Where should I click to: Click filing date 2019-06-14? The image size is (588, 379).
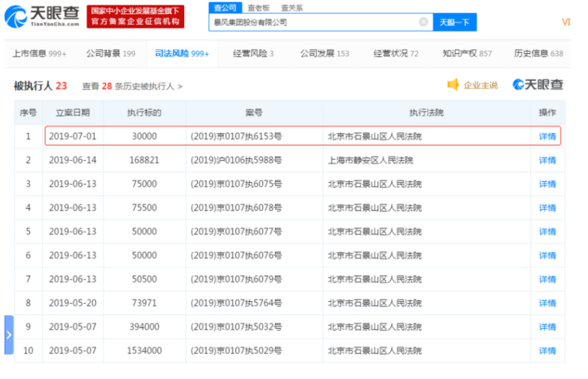coord(73,160)
